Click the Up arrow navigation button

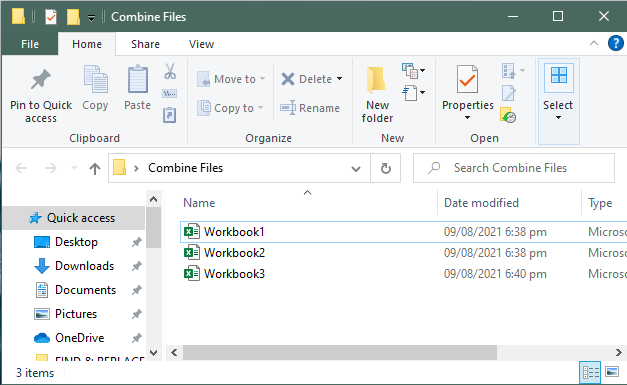click(94, 168)
